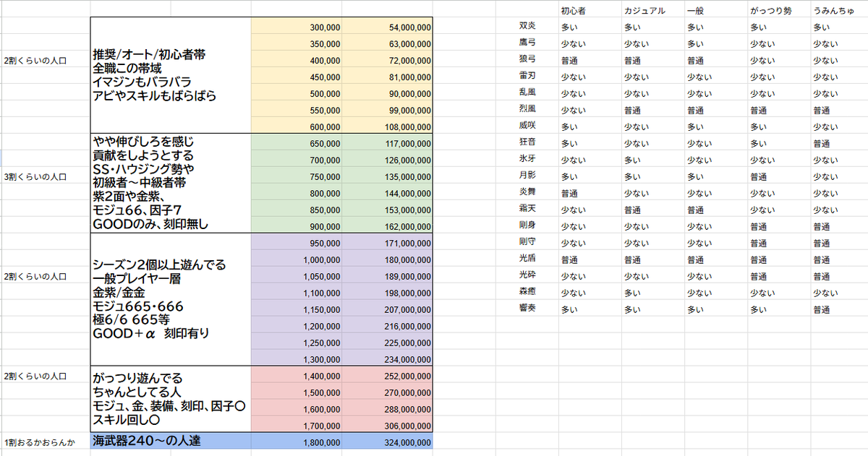Click the blue 海武器240～の人達 cell
This screenshot has height=456, width=868.
171,441
